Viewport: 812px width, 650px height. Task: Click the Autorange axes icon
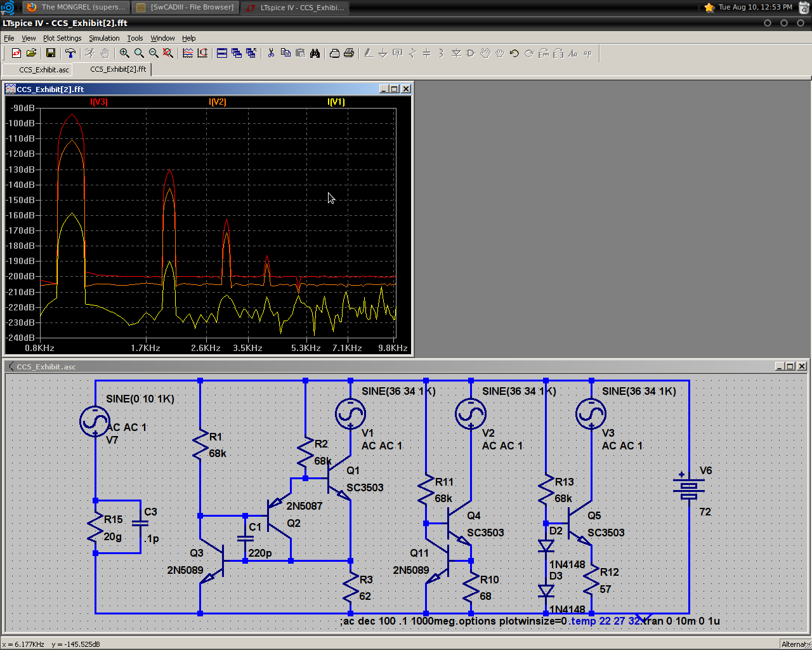(202, 53)
